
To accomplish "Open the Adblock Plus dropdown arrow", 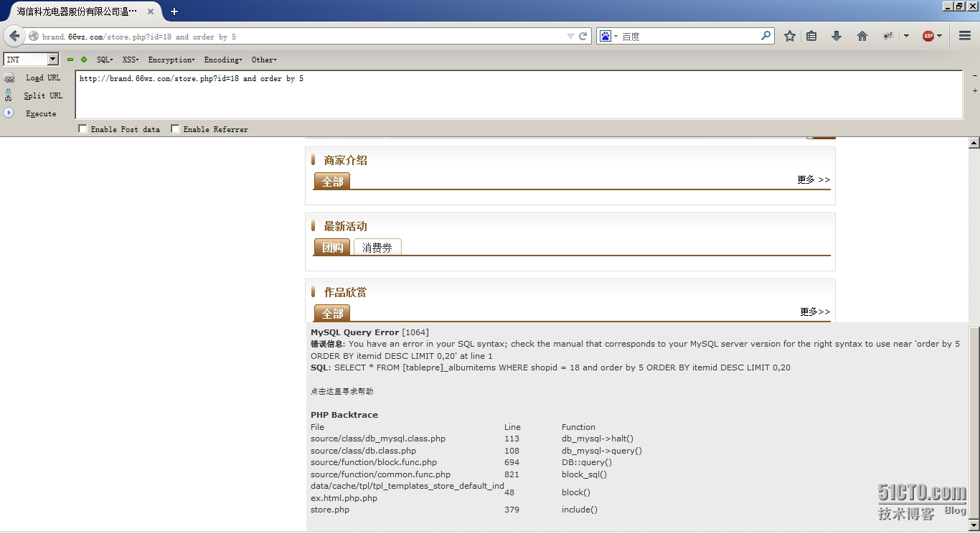I will click(939, 36).
